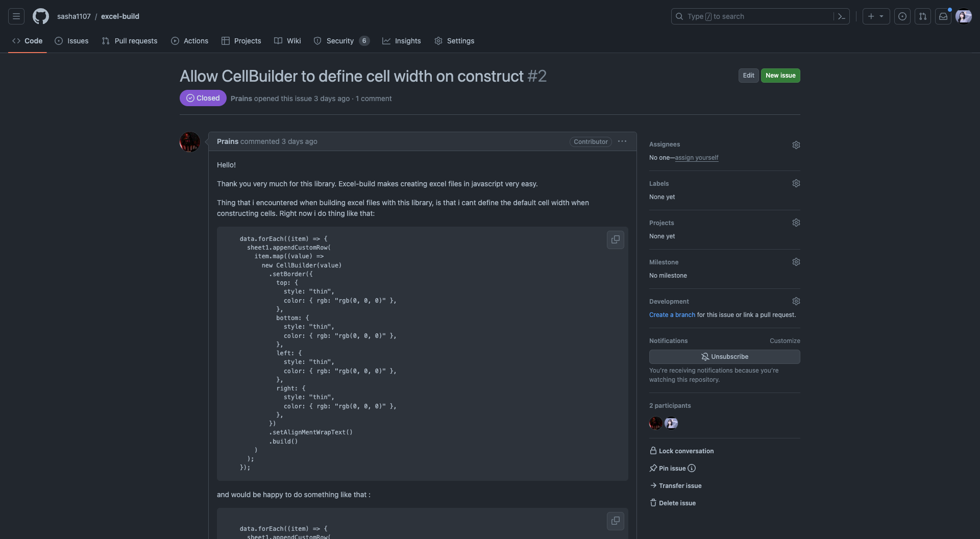Edit Milestone via gear icon
980x539 pixels.
coord(796,262)
